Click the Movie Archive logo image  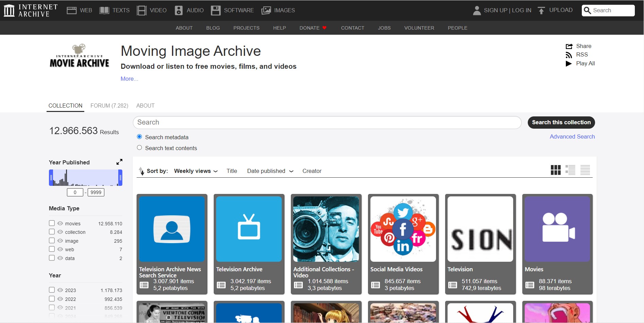pyautogui.click(x=79, y=55)
